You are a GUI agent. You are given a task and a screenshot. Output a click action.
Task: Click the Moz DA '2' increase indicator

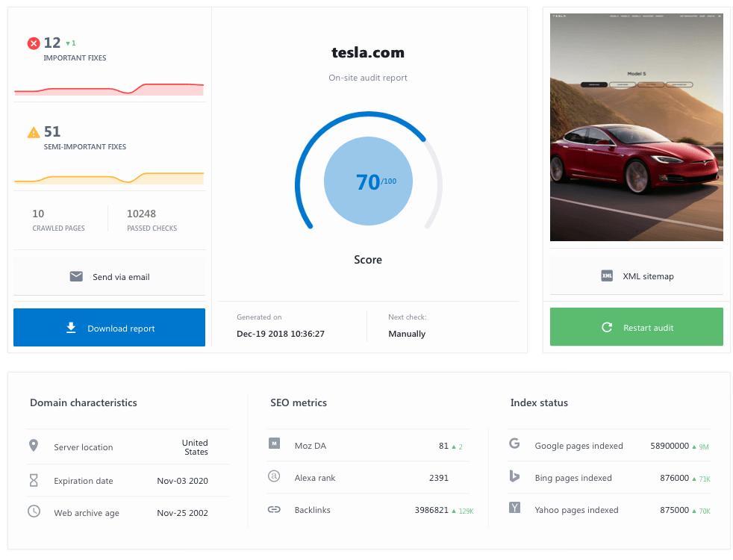(x=457, y=447)
